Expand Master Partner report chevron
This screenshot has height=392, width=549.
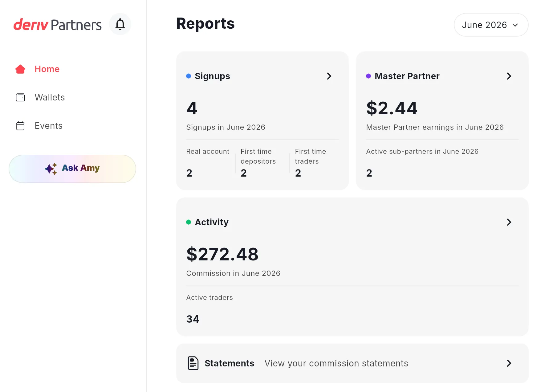509,76
